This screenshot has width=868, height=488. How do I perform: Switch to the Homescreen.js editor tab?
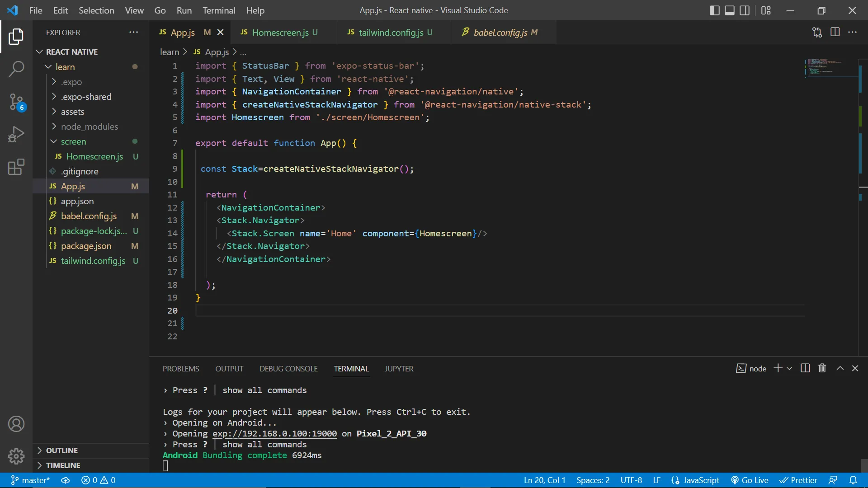tap(280, 33)
